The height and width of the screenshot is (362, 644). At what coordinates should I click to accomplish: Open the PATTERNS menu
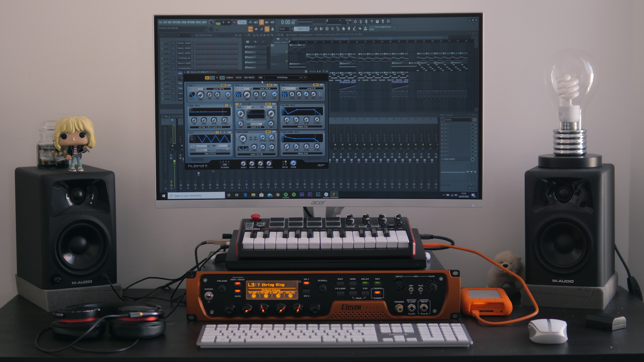click(x=176, y=22)
